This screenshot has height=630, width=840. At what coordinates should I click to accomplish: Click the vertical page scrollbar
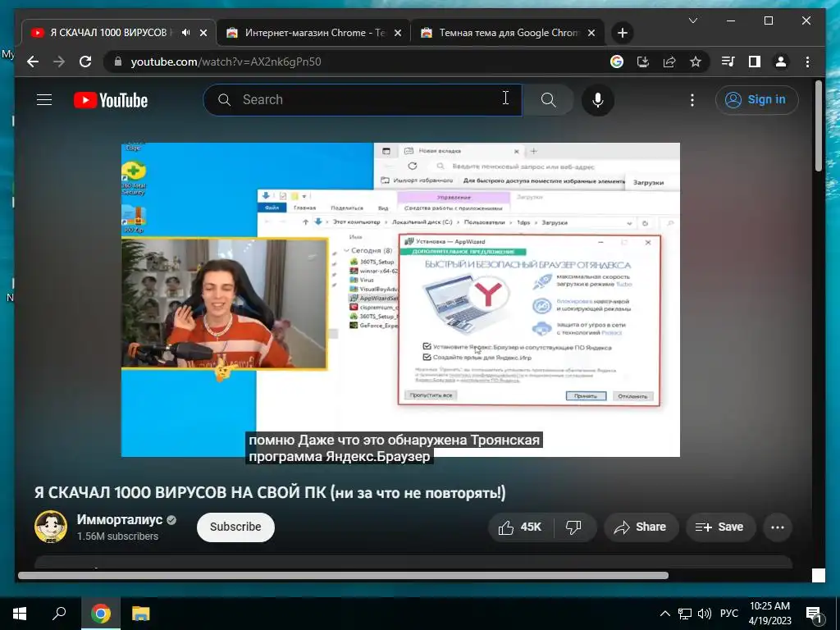[x=818, y=126]
